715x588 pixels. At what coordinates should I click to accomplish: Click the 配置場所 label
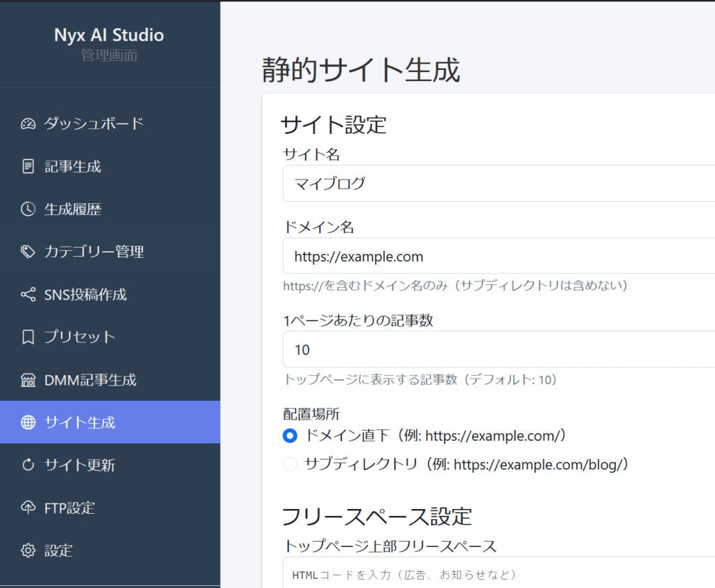coord(311,413)
